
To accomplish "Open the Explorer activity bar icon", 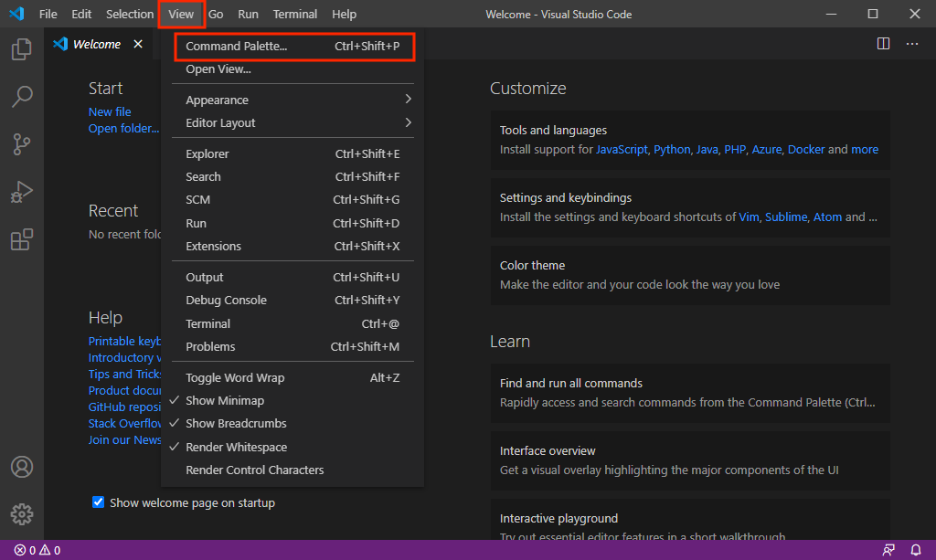I will coord(22,49).
